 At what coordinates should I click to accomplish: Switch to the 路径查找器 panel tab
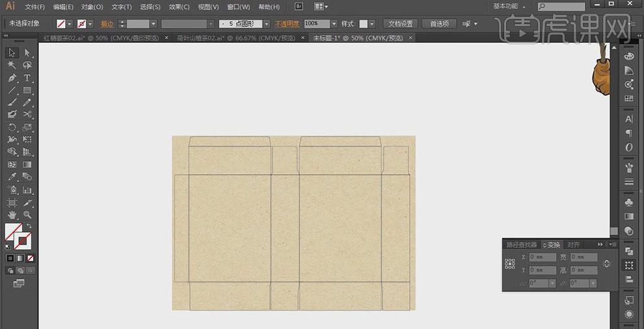click(522, 244)
